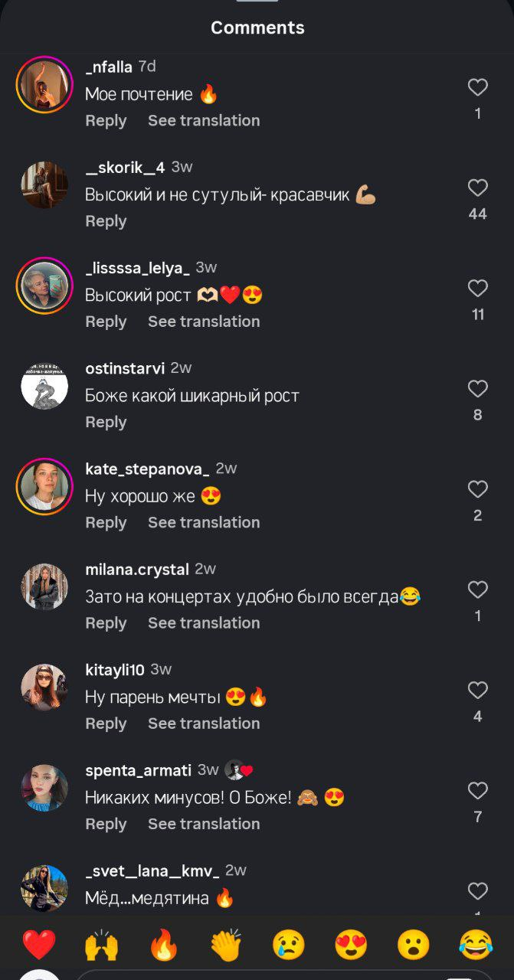Pick the raised hands emoji
514x980 pixels.
point(101,945)
